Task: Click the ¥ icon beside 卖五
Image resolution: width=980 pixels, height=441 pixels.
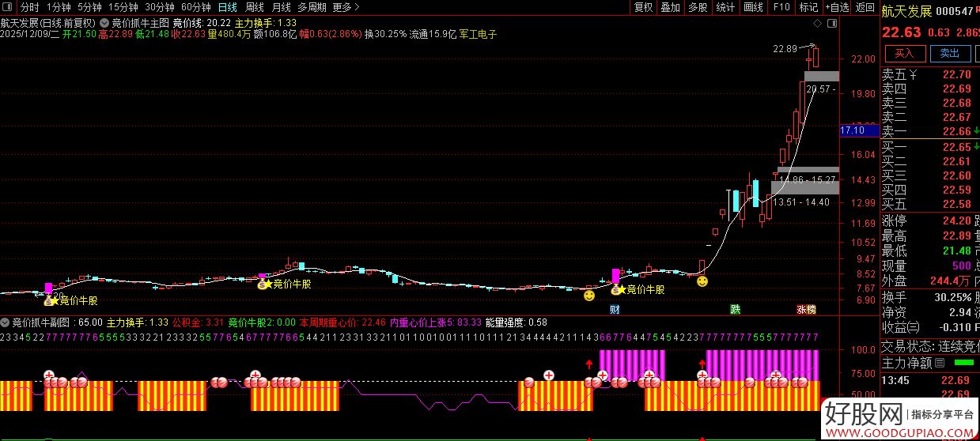Action: click(x=914, y=76)
